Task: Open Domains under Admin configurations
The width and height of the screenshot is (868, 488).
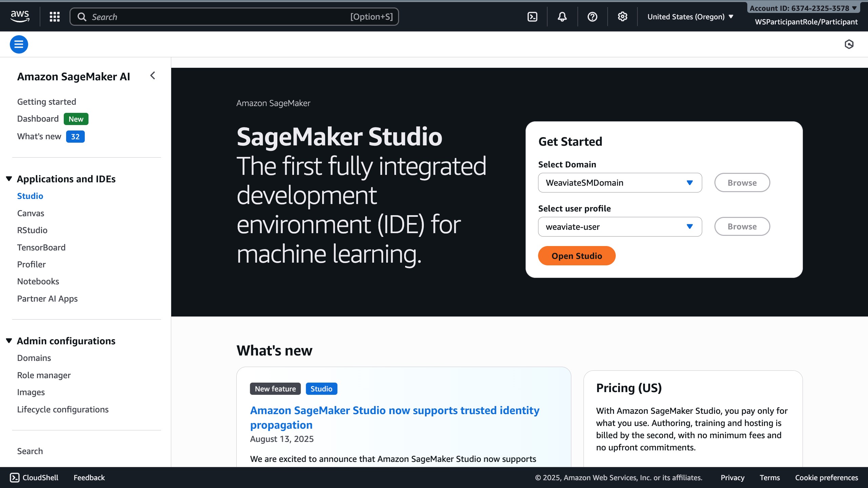Action: (x=34, y=358)
